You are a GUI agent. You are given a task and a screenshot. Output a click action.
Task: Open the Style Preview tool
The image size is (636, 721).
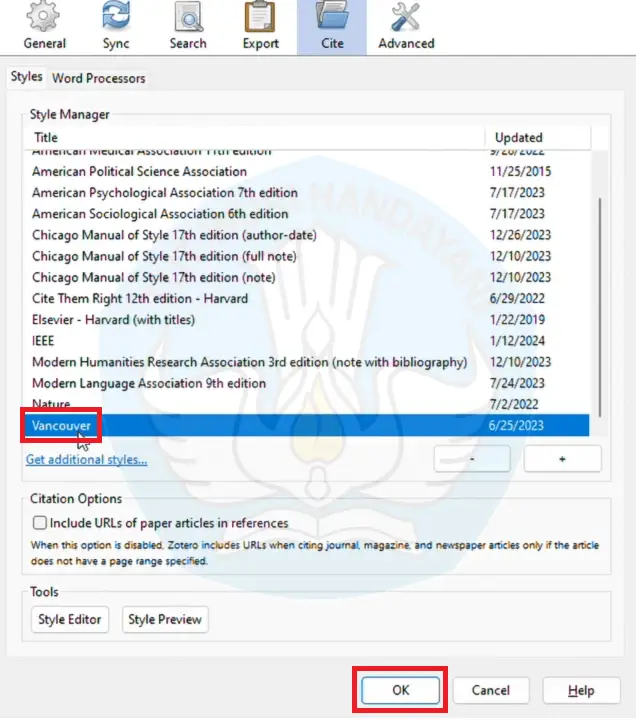pos(165,619)
